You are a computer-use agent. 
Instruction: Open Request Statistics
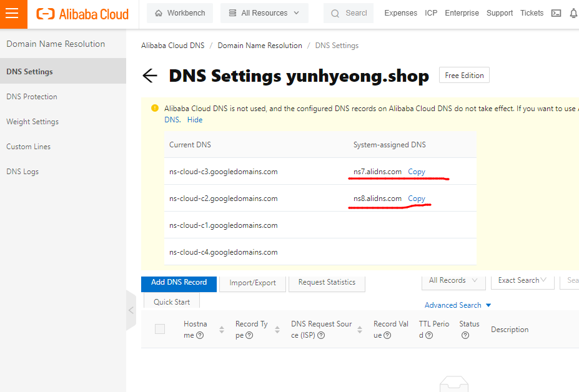click(x=327, y=283)
